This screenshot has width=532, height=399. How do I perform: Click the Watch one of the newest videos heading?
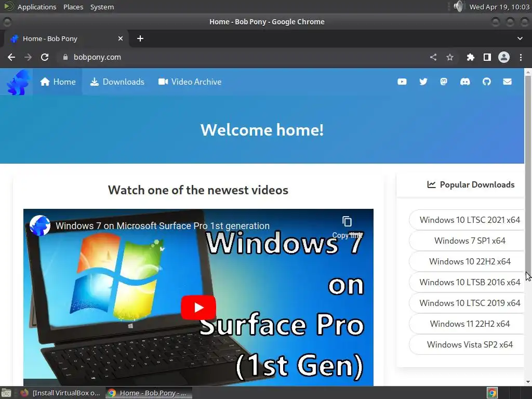point(198,190)
